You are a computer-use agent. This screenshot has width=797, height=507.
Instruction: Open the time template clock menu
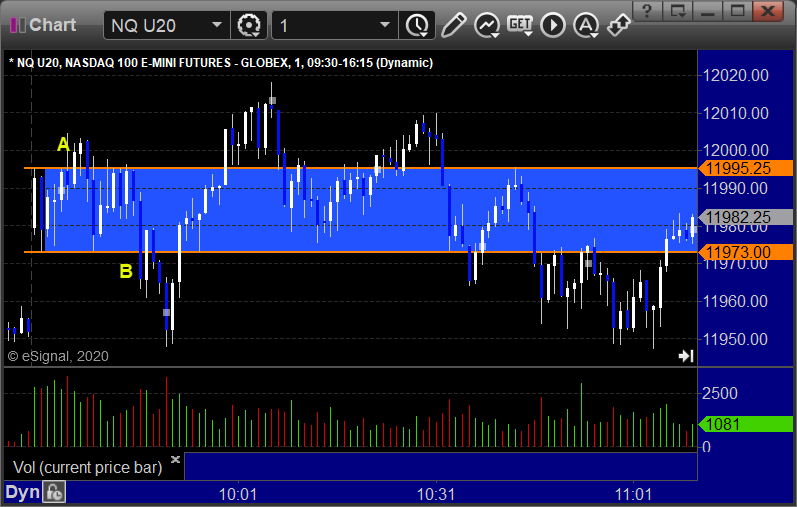pyautogui.click(x=417, y=25)
